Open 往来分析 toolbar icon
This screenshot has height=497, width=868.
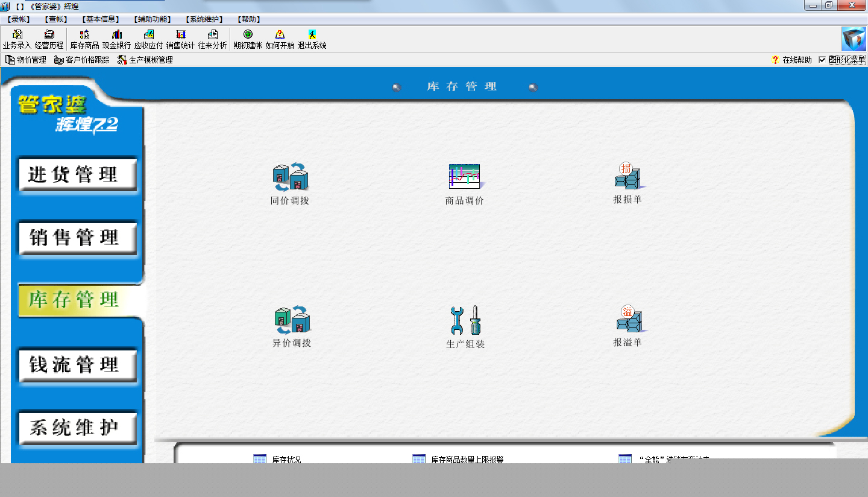212,39
